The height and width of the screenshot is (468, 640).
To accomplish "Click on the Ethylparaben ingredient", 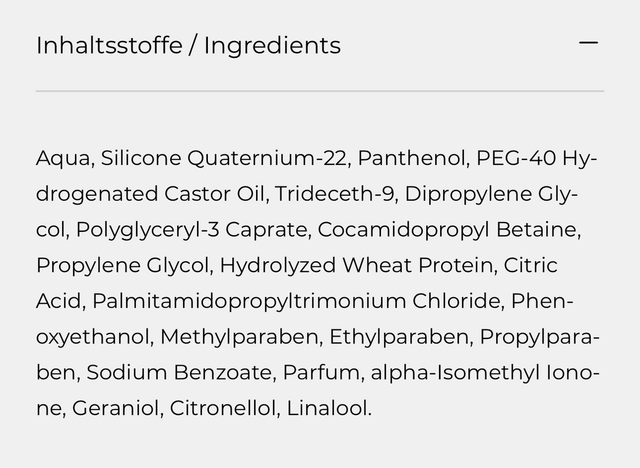I will pos(398,337).
